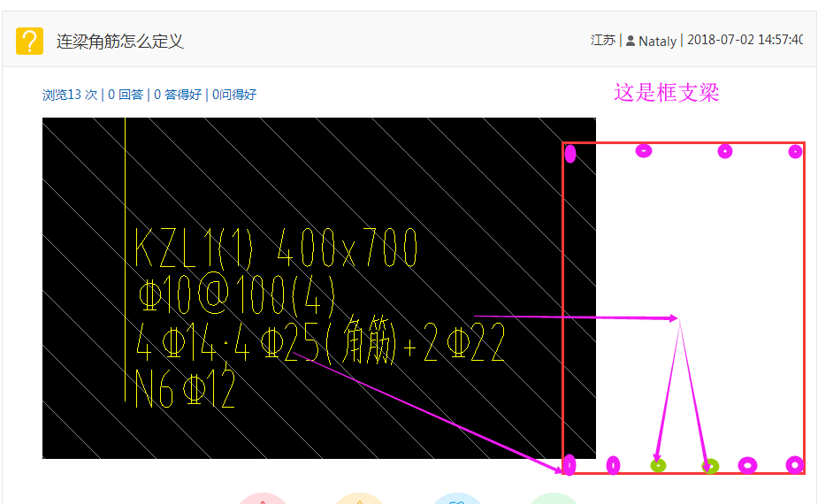
Task: Open the black CAD beam annotation image
Action: (318, 288)
